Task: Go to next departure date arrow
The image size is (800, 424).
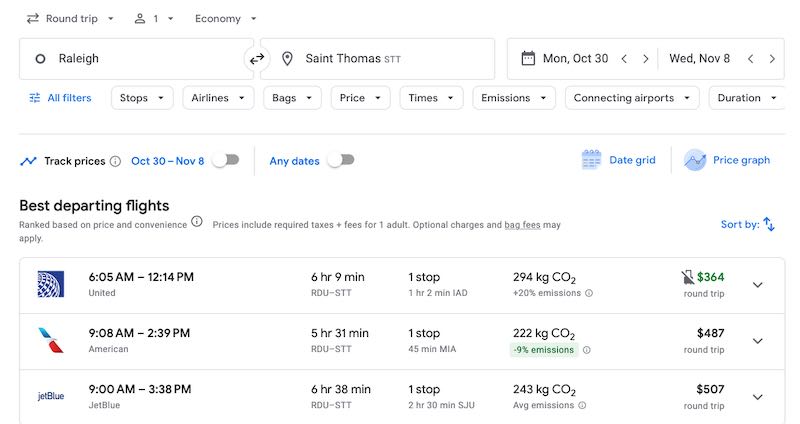Action: pyautogui.click(x=646, y=59)
